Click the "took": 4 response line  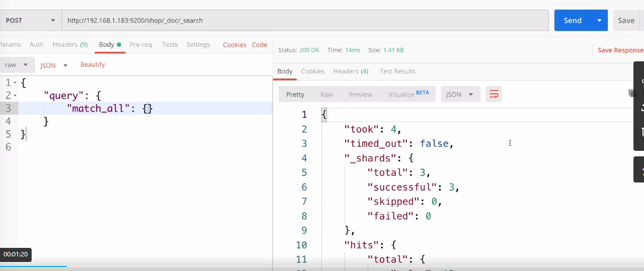click(373, 129)
